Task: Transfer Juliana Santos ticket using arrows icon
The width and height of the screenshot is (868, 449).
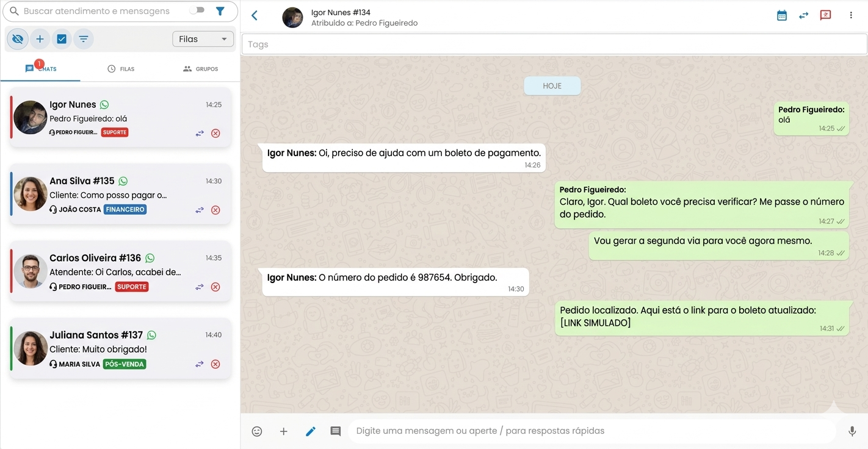Action: tap(200, 364)
